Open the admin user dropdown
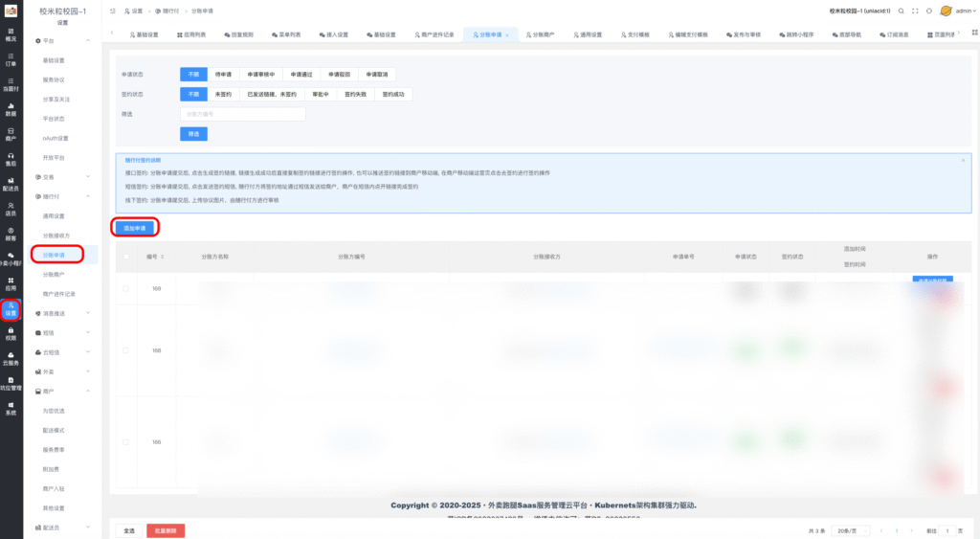This screenshot has width=980, height=539. click(967, 11)
